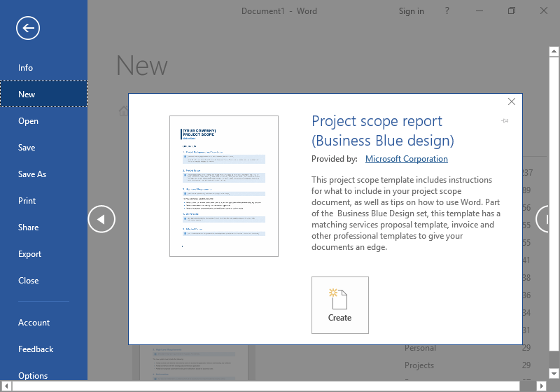Open the Feedback page
The height and width of the screenshot is (392, 560).
coord(43,349)
